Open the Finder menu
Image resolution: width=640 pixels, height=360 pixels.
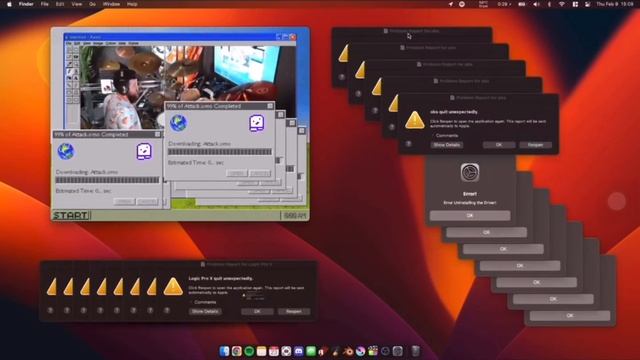tap(26, 4)
